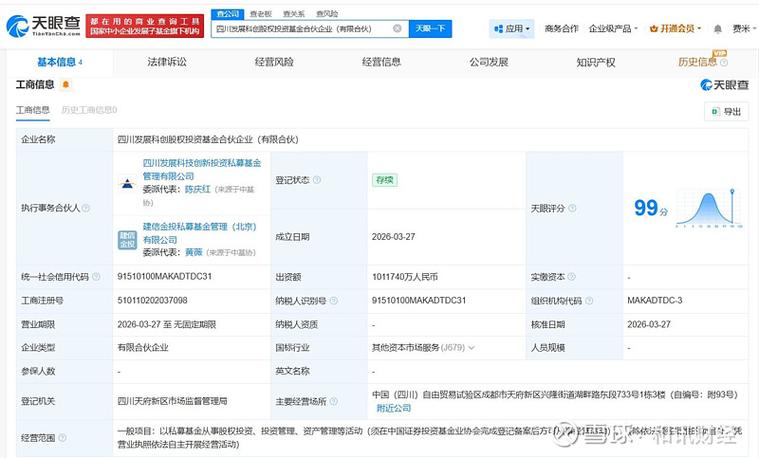
Task: Select the 工商信息 sub-tab
Action: [33, 110]
